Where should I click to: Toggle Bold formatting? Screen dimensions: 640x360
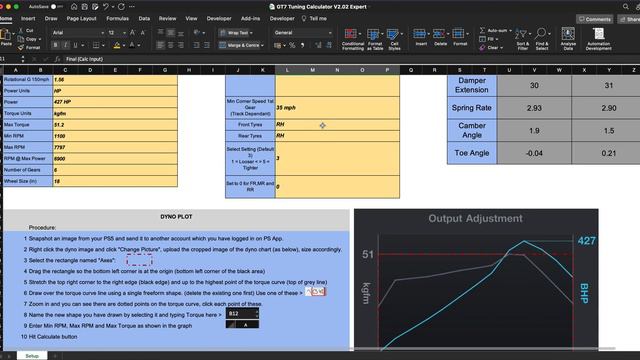coord(56,45)
